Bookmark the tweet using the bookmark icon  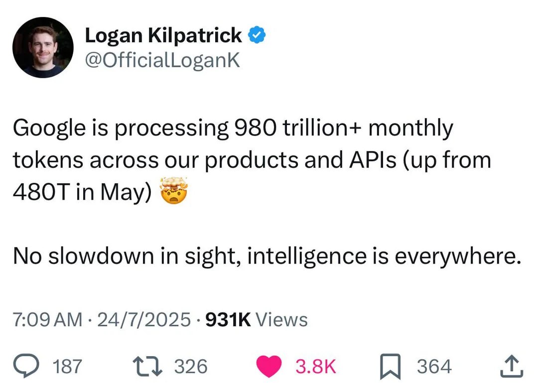(390, 367)
